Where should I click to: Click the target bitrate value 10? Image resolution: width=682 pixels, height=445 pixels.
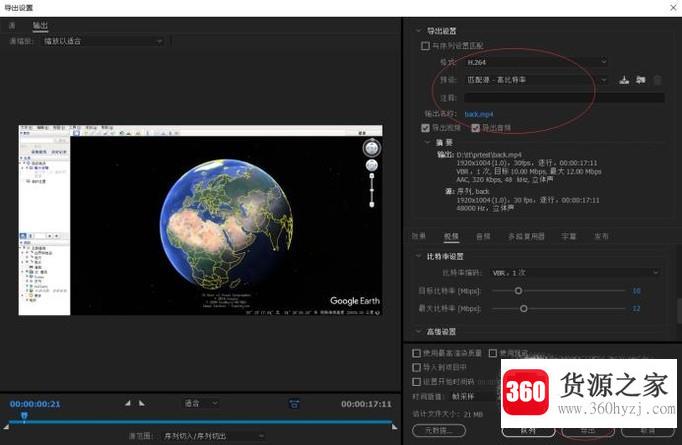coord(636,291)
